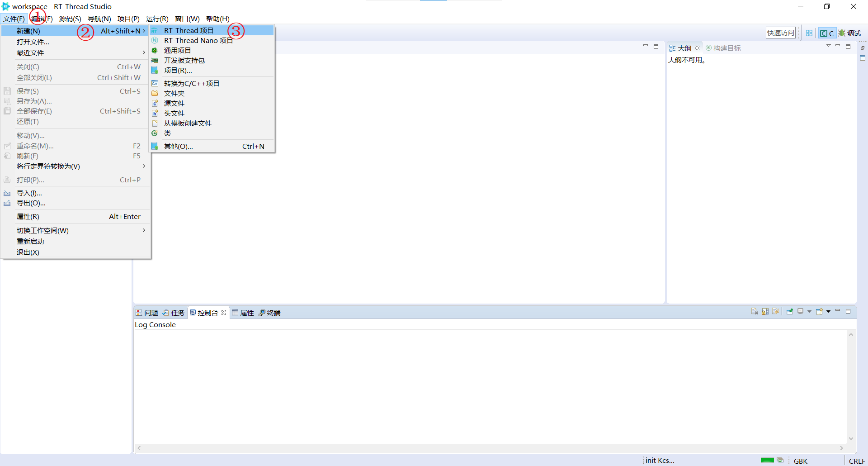Create a new 头文件 header file
This screenshot has width=868, height=466.
(x=212, y=113)
